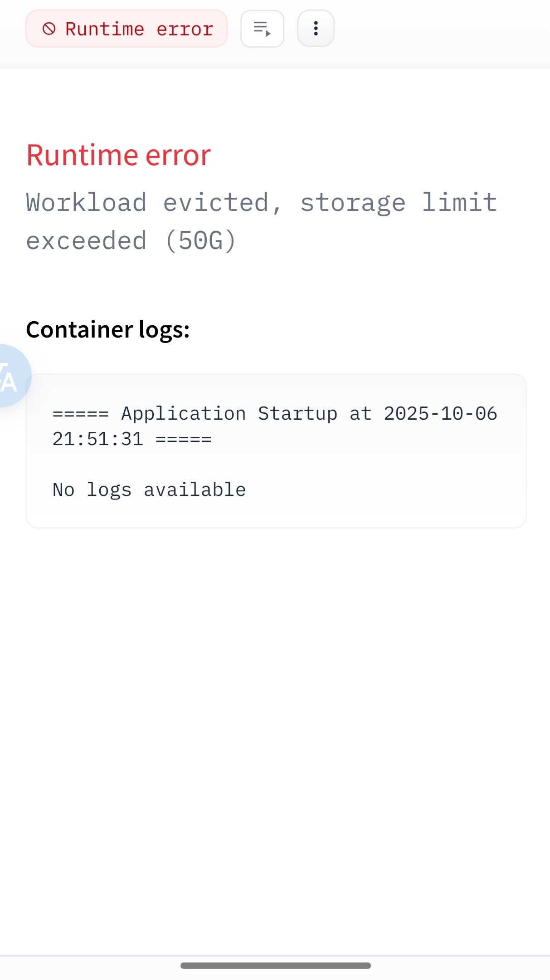Click the word Startup in the log
This screenshot has width=550, height=980.
pyautogui.click(x=297, y=414)
